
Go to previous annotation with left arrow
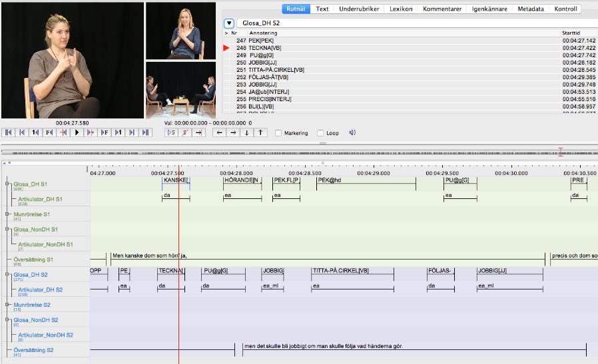219,132
